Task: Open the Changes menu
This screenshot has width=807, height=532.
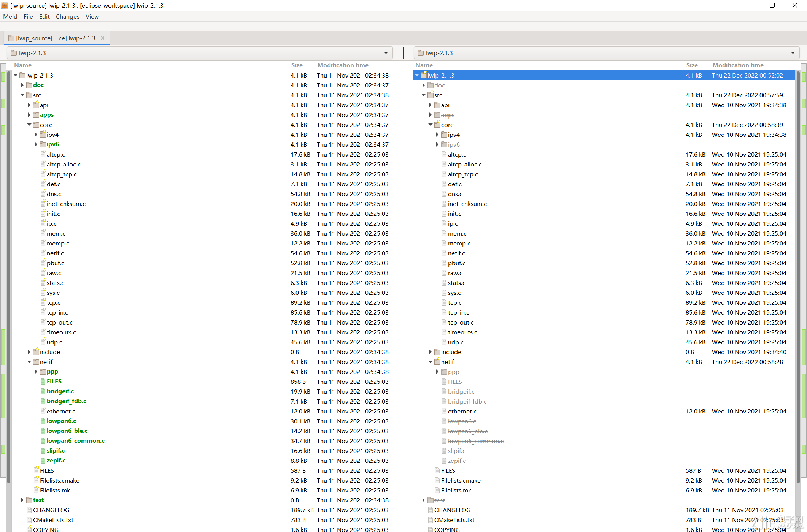Action: [x=68, y=16]
